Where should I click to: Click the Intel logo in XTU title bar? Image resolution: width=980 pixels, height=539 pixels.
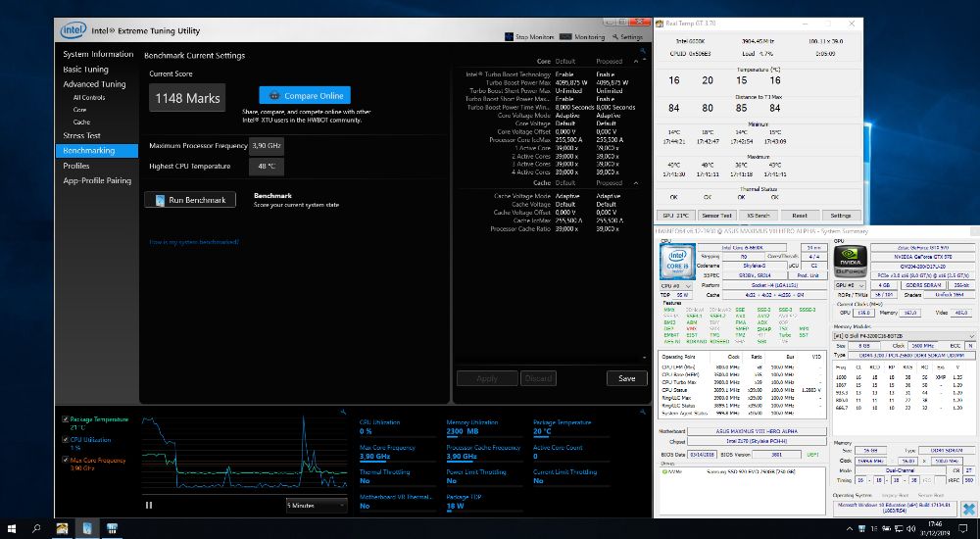(x=73, y=30)
